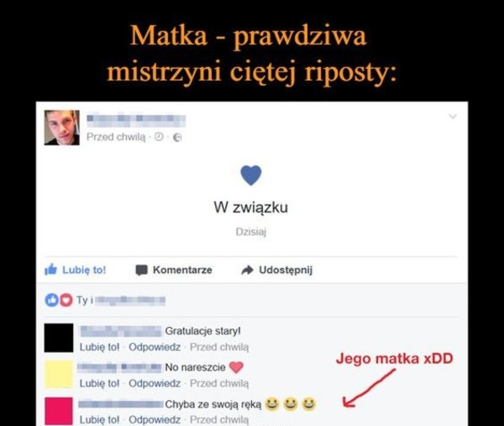The height and width of the screenshot is (426, 504).
Task: Reply to the Chyba ze swoją ręką comment
Action: pos(155,419)
